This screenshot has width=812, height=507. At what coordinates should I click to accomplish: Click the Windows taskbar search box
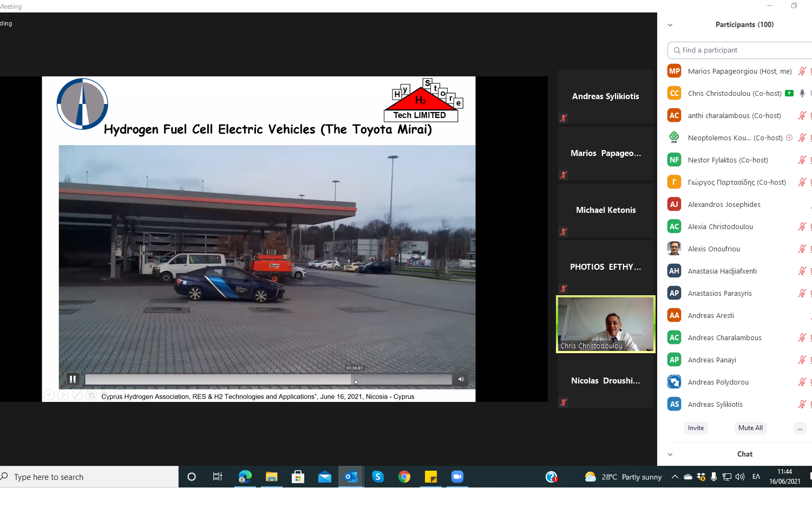pos(89,477)
